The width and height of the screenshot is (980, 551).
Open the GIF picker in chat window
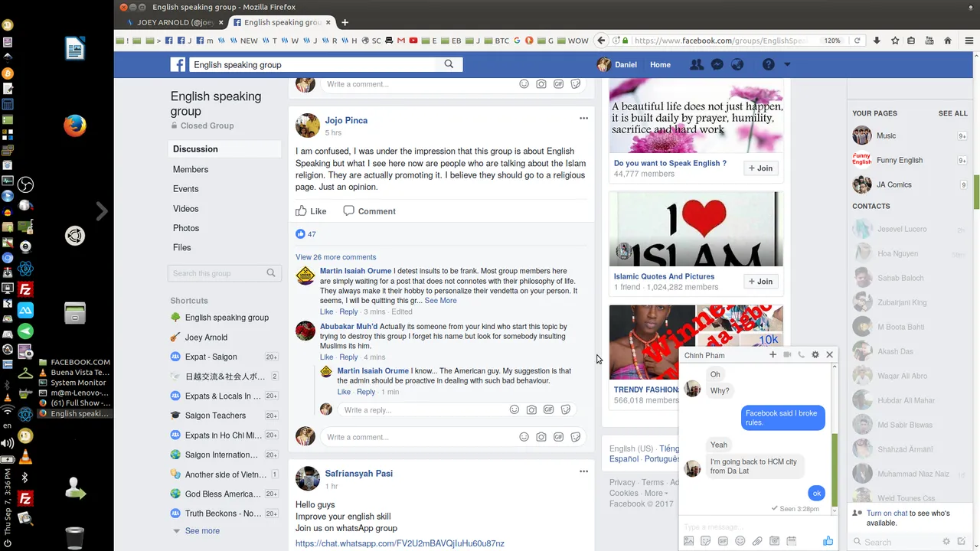coord(723,541)
